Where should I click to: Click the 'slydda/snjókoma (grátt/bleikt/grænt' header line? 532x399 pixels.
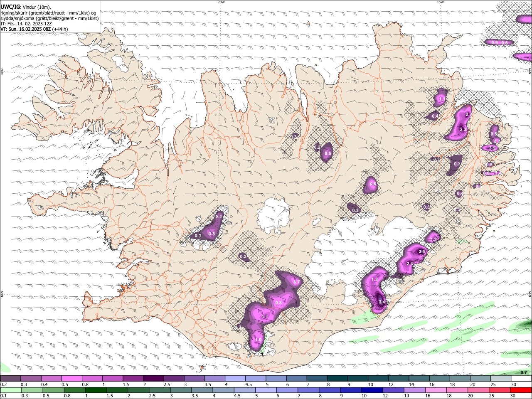coord(49,18)
